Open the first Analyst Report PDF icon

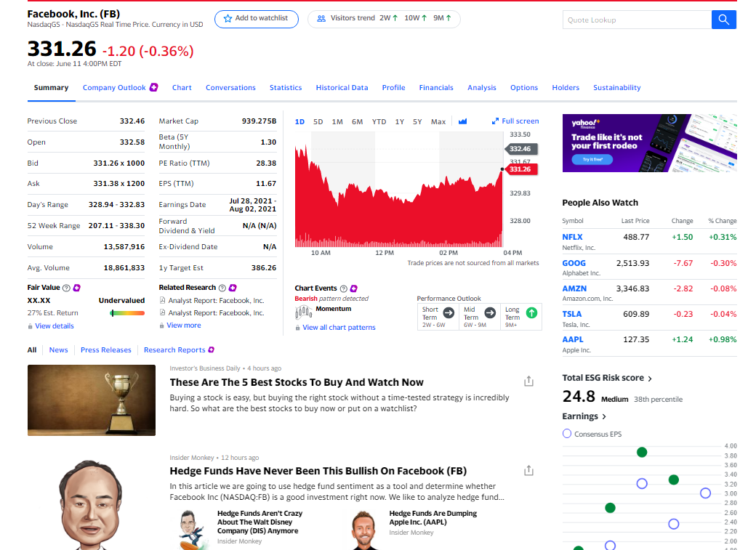click(x=163, y=301)
